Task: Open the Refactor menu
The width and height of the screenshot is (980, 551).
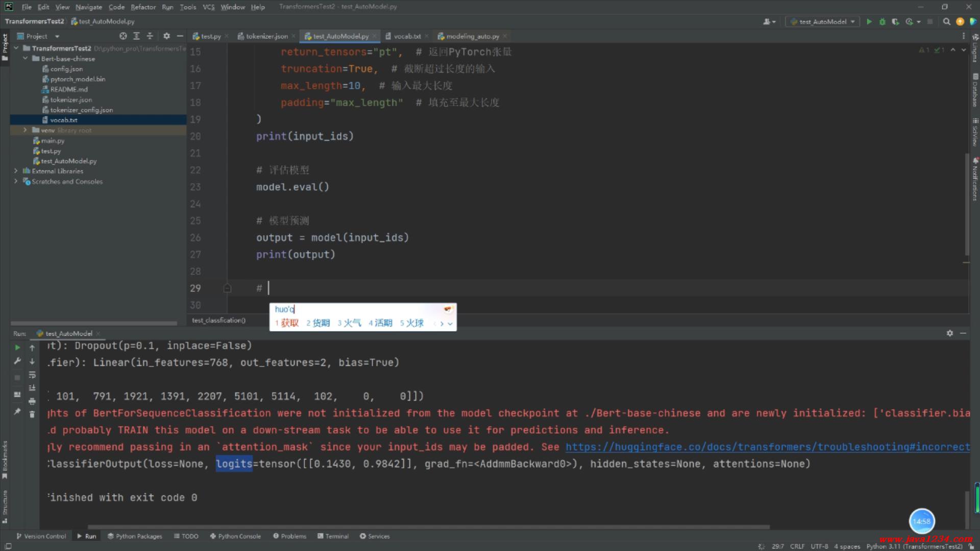Action: [143, 7]
